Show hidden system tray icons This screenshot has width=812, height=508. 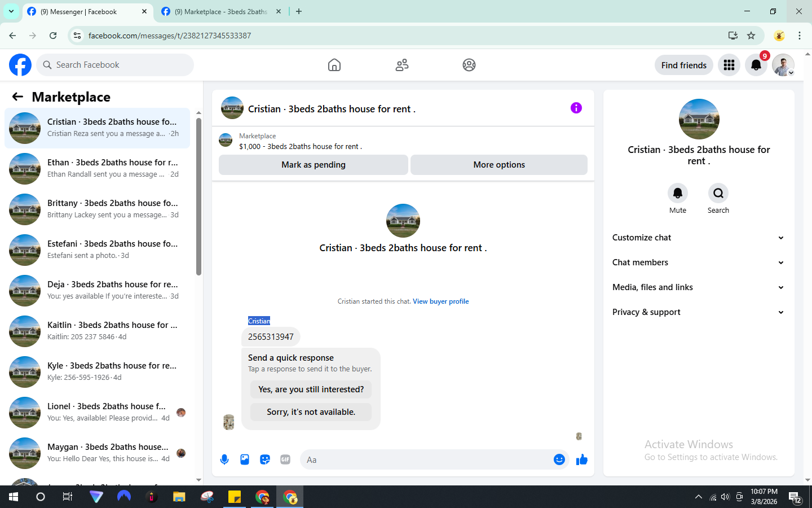click(699, 497)
